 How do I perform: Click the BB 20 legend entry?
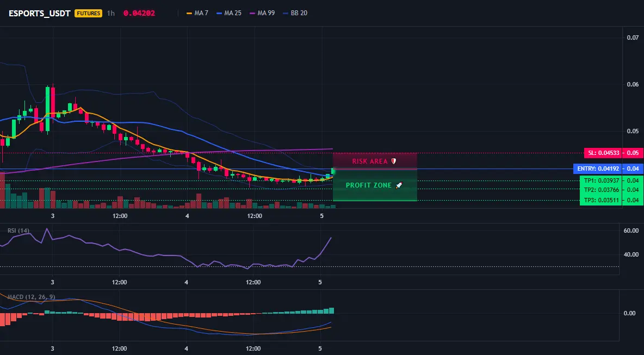(295, 13)
